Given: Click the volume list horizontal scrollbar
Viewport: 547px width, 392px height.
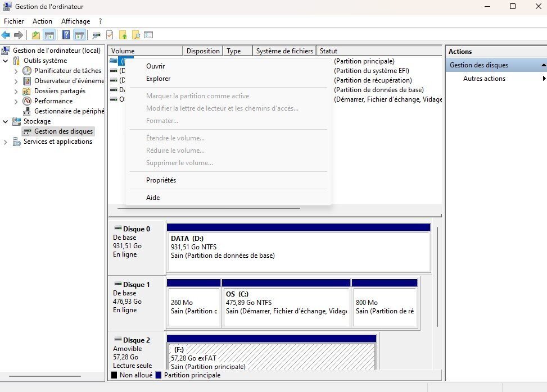Looking at the screenshot, I should point(209,208).
